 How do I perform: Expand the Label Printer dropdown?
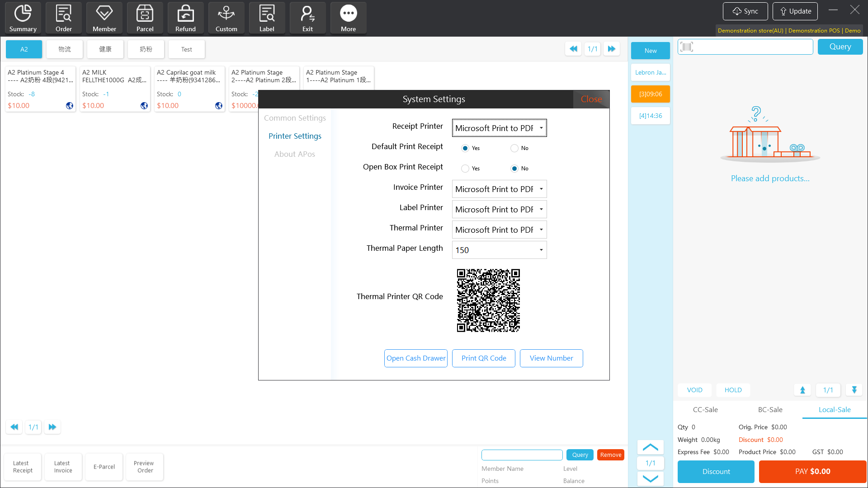pos(499,209)
